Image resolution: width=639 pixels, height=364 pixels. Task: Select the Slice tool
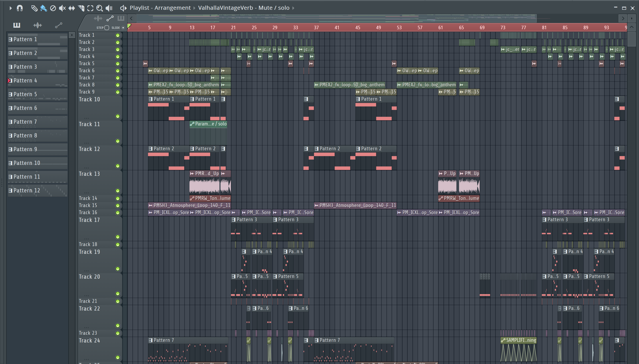[x=81, y=8]
